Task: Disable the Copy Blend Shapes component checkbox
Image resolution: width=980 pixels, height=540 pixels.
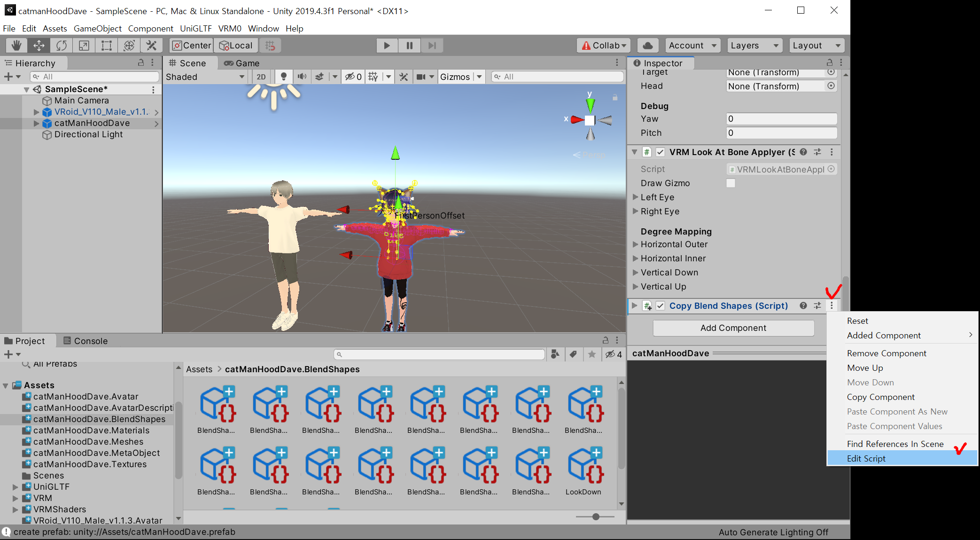Action: click(660, 305)
